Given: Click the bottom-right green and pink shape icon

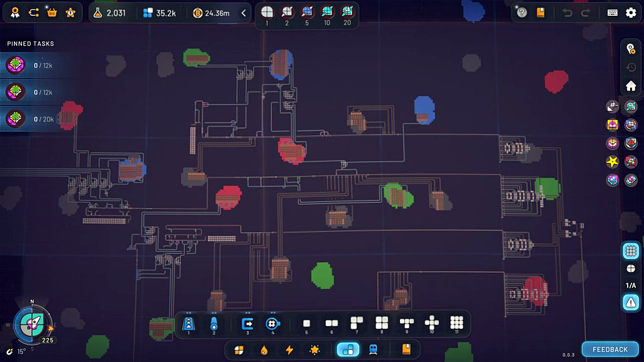Looking at the screenshot, I should pos(631,180).
